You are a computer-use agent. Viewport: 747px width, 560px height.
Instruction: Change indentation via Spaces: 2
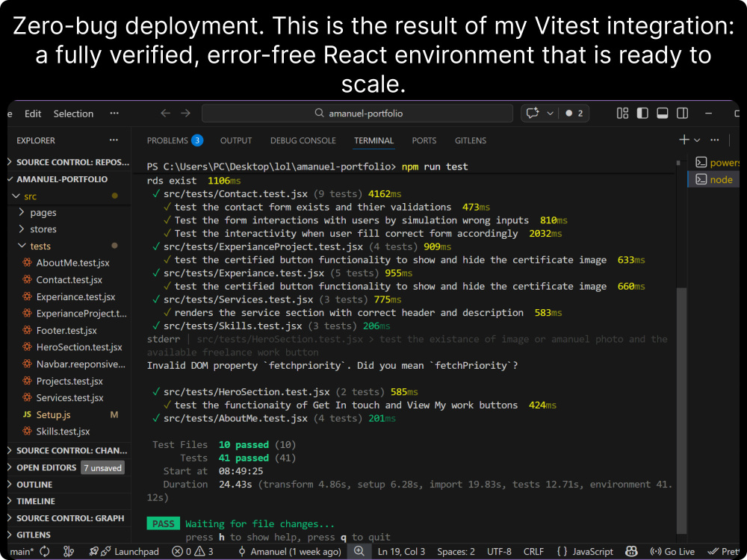pyautogui.click(x=456, y=552)
